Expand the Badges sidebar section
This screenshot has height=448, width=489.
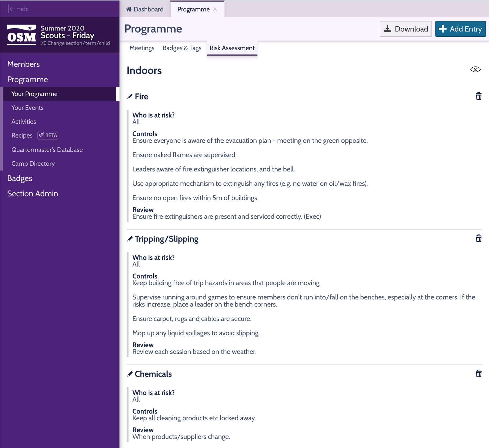coord(20,178)
